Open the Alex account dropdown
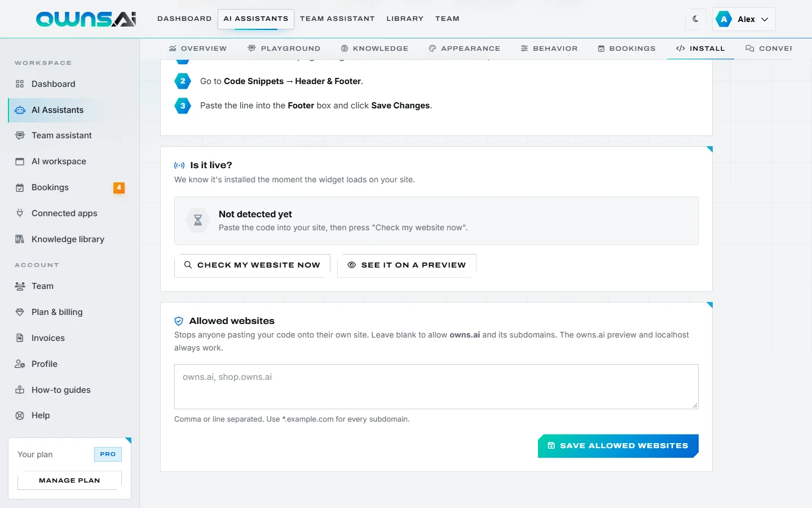 [x=744, y=19]
